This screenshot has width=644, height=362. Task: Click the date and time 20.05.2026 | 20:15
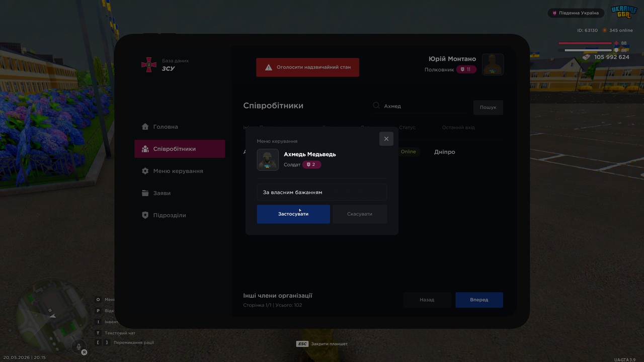(x=25, y=357)
